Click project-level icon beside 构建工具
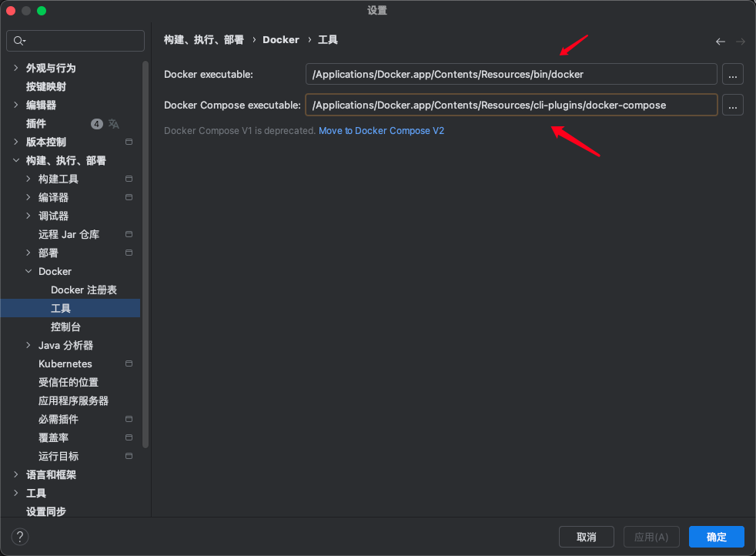This screenshot has width=756, height=556. (129, 179)
